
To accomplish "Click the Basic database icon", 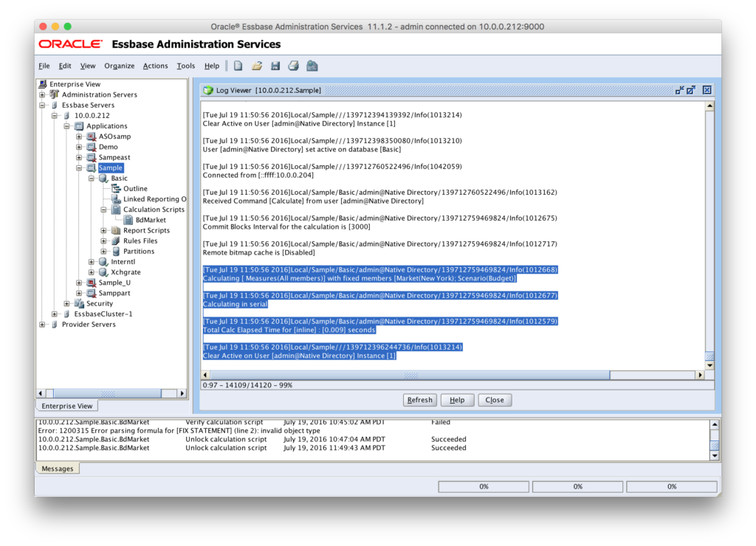I will 103,179.
